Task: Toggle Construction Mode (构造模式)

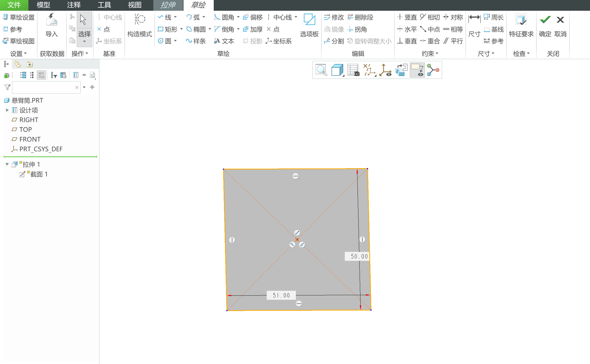Action: point(140,25)
